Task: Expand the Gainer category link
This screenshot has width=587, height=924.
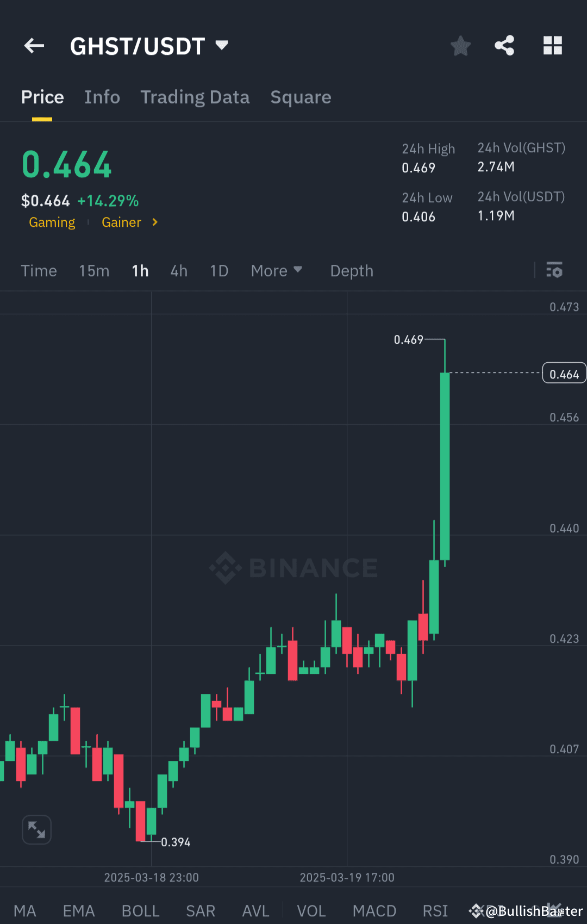Action: [x=129, y=222]
